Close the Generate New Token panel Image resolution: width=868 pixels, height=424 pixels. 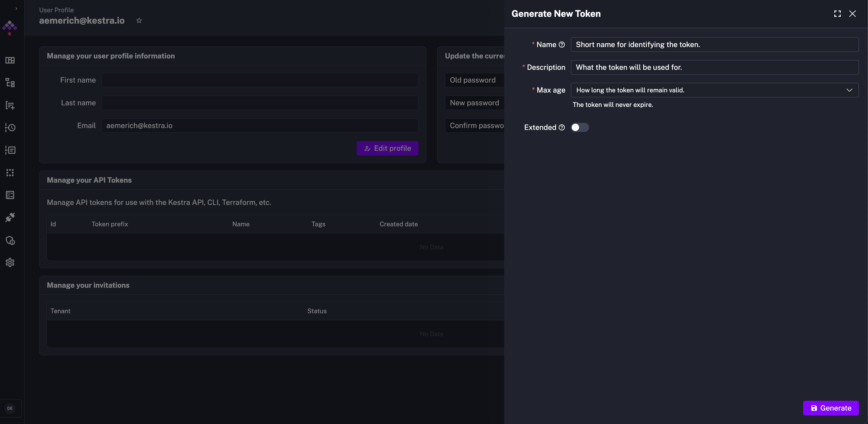pyautogui.click(x=853, y=13)
